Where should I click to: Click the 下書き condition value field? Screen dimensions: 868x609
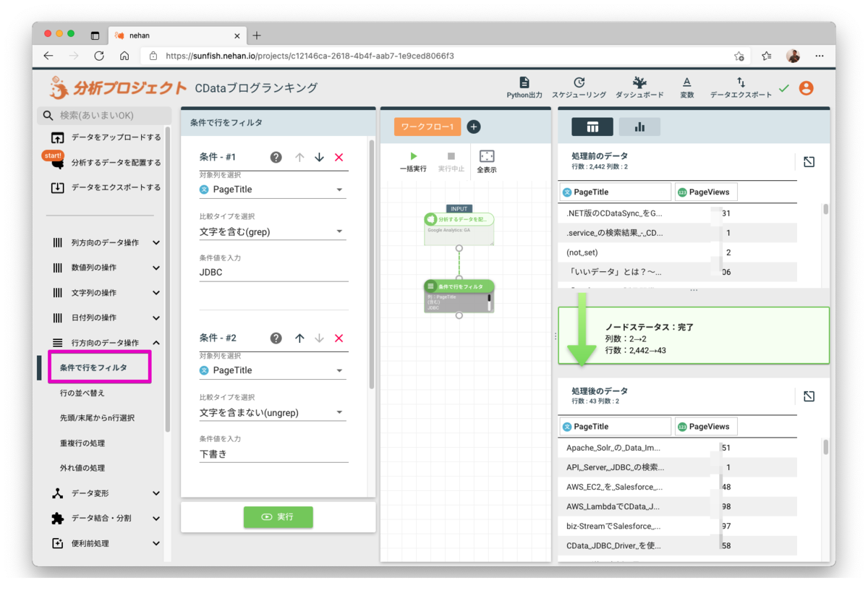(x=273, y=454)
